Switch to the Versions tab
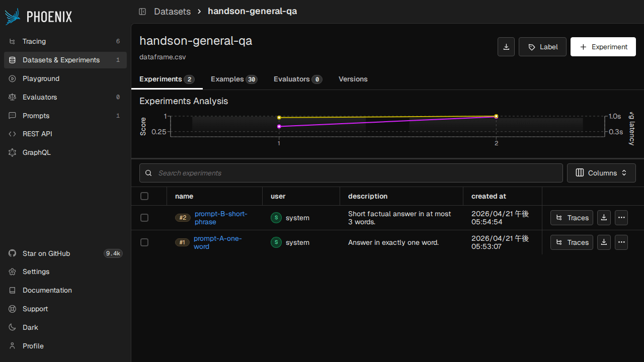 [353, 79]
